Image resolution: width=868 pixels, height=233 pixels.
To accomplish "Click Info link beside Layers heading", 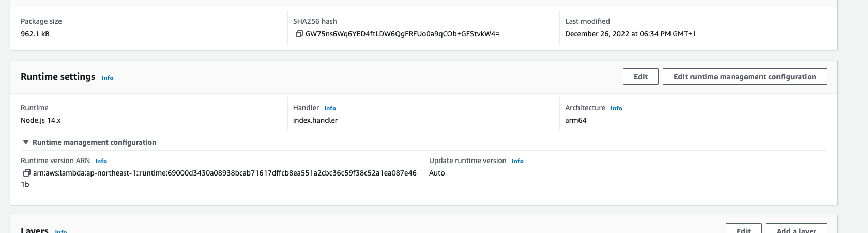I will 61,231.
